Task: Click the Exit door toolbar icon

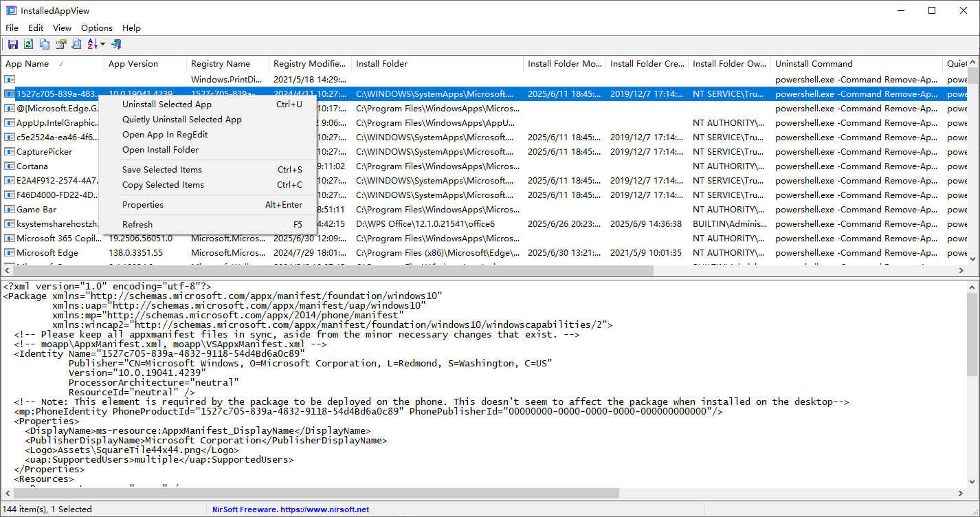Action: pyautogui.click(x=116, y=44)
